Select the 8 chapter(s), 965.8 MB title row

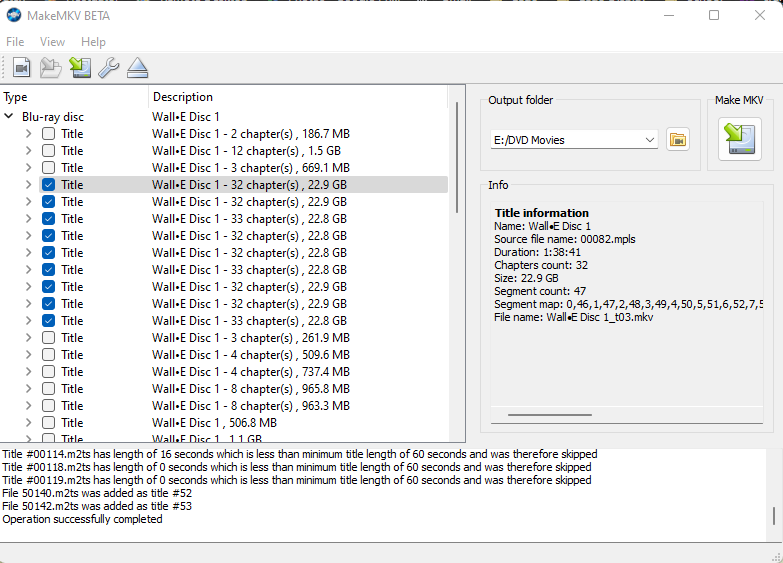click(250, 389)
